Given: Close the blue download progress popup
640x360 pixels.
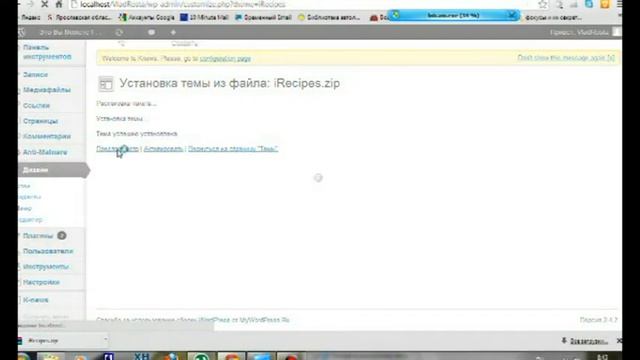Looking at the screenshot, I should coord(512,15).
